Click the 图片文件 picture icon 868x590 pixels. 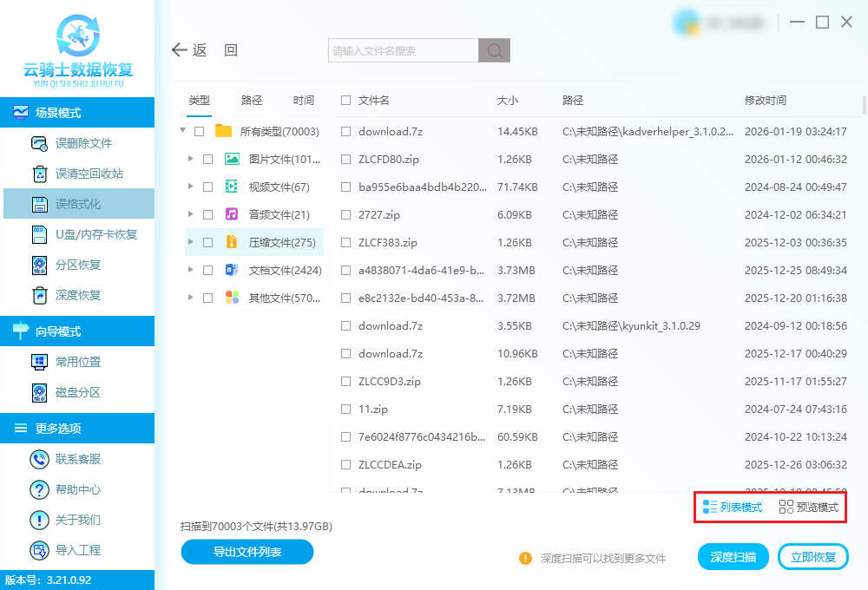coord(232,159)
